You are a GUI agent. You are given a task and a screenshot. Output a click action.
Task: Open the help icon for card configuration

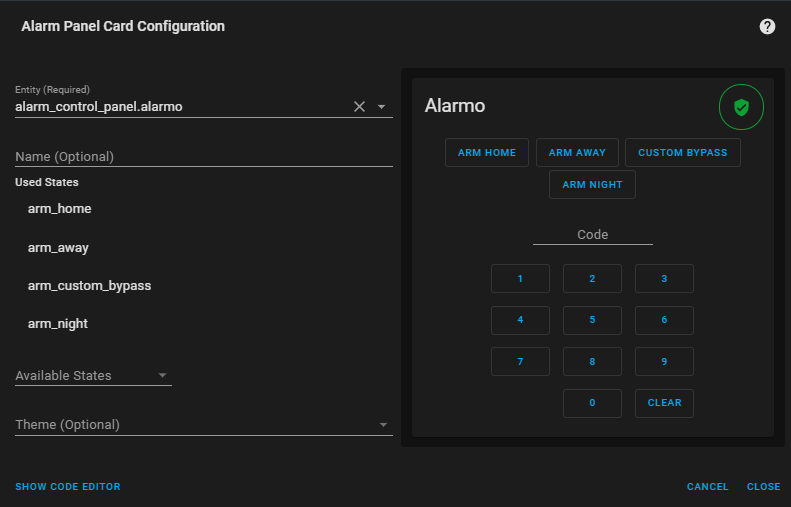click(x=767, y=26)
